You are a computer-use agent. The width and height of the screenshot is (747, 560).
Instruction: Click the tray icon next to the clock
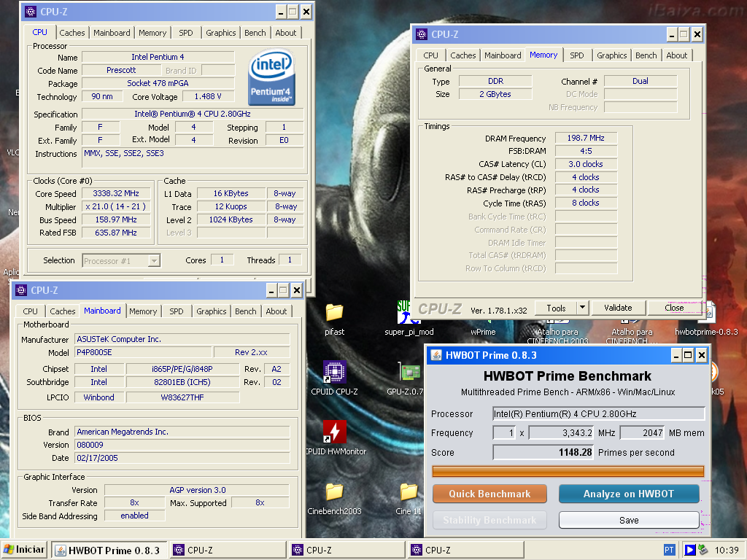coord(703,550)
